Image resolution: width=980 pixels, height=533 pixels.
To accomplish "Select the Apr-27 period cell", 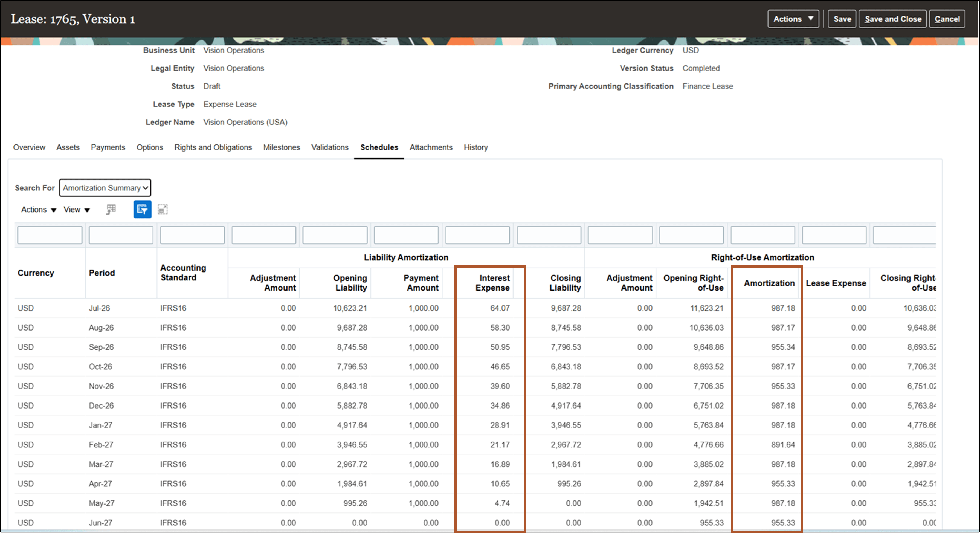I will pyautogui.click(x=100, y=483).
